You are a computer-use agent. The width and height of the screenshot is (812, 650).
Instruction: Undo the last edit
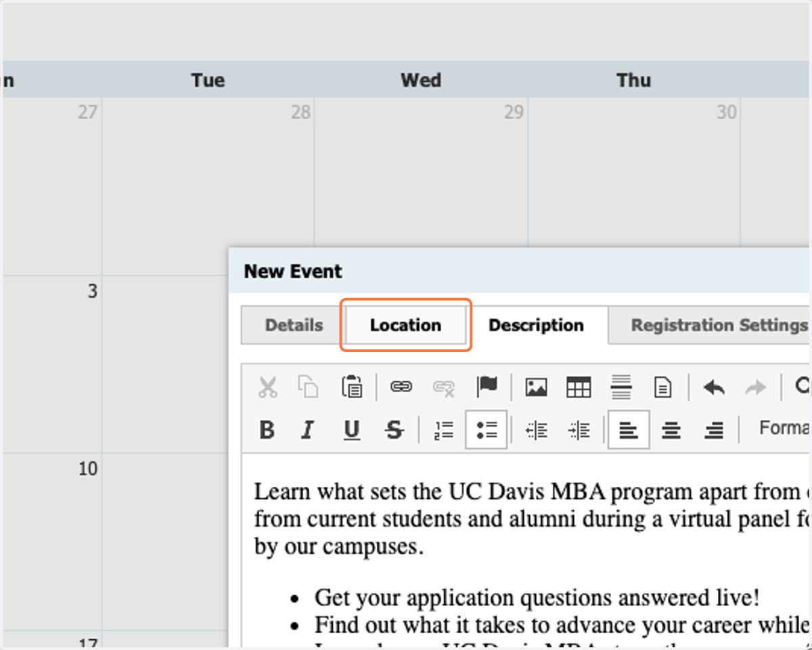tap(714, 387)
